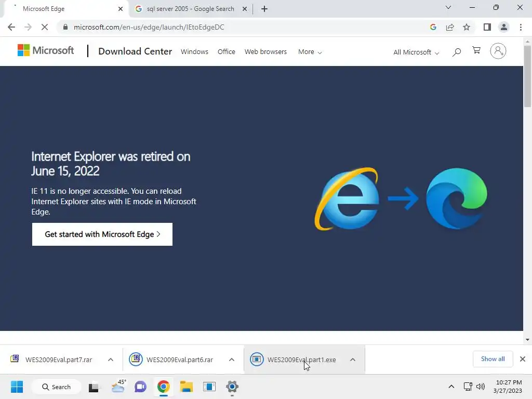The image size is (532, 399).
Task: Switch to the Microsoft Edge tab
Action: pyautogui.click(x=64, y=9)
